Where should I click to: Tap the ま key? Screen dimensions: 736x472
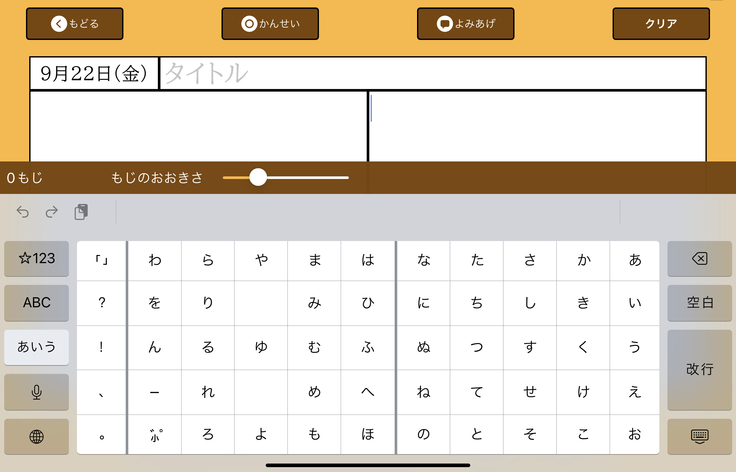[314, 260]
